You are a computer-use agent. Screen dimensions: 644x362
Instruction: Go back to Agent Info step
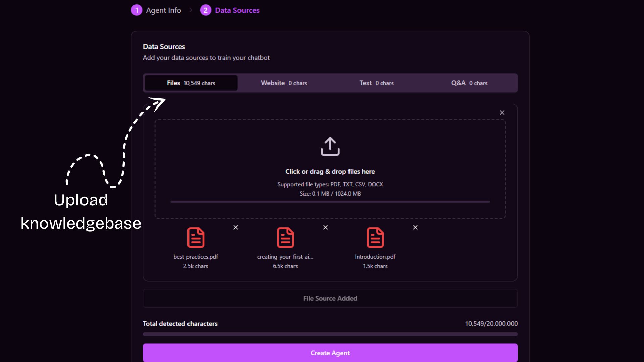(163, 10)
